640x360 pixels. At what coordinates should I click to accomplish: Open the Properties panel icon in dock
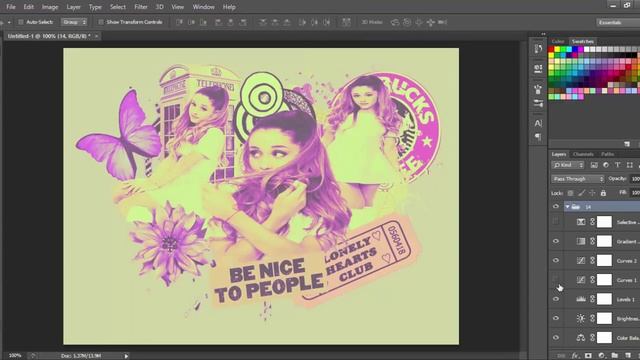coord(538,68)
